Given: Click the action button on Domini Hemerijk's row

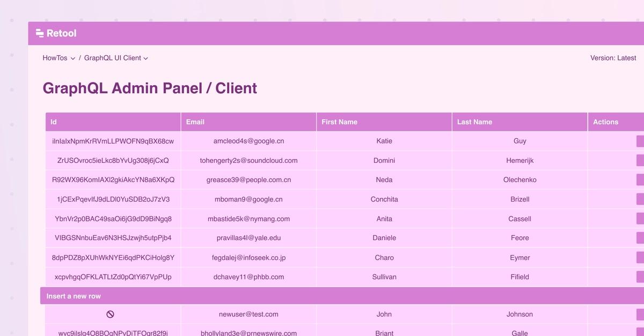Looking at the screenshot, I should tap(641, 160).
